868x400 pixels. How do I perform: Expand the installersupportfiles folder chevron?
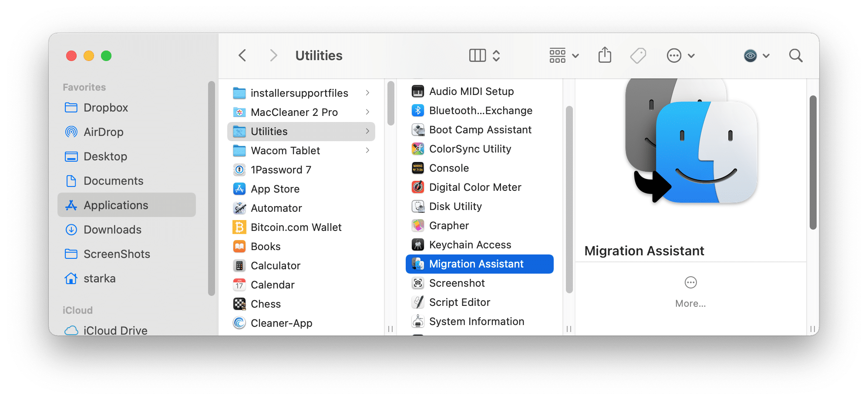coord(368,93)
